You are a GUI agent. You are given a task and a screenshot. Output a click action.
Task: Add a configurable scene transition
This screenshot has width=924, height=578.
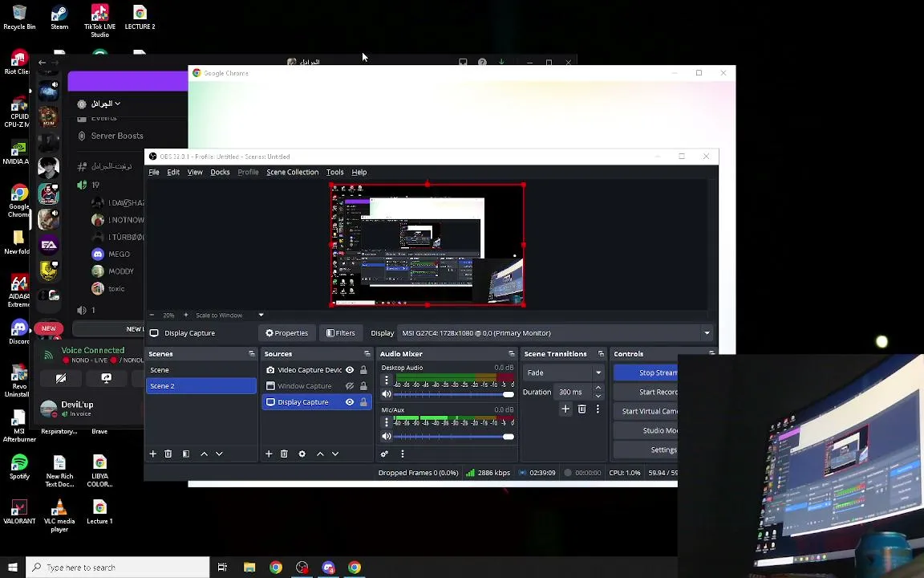tap(565, 409)
